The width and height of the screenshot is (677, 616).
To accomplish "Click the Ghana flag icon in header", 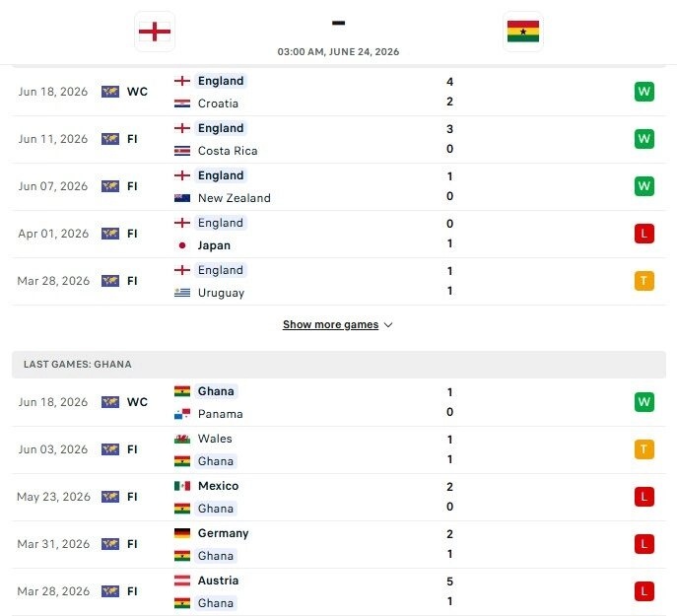I will 523,32.
